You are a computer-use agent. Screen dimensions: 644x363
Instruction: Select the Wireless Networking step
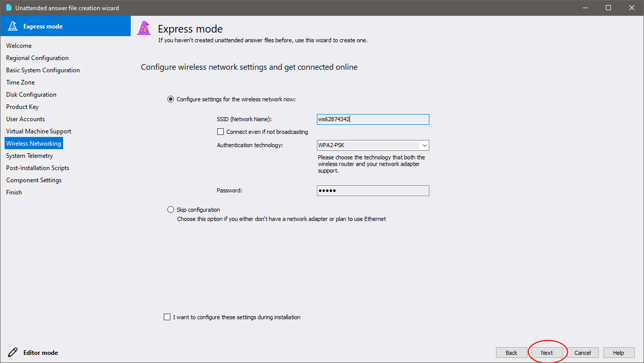[34, 144]
